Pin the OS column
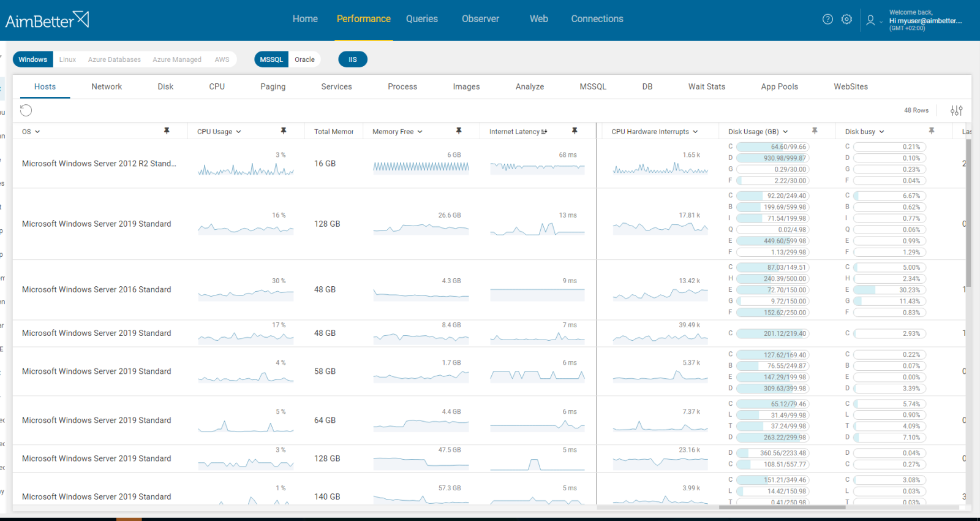 (x=167, y=131)
